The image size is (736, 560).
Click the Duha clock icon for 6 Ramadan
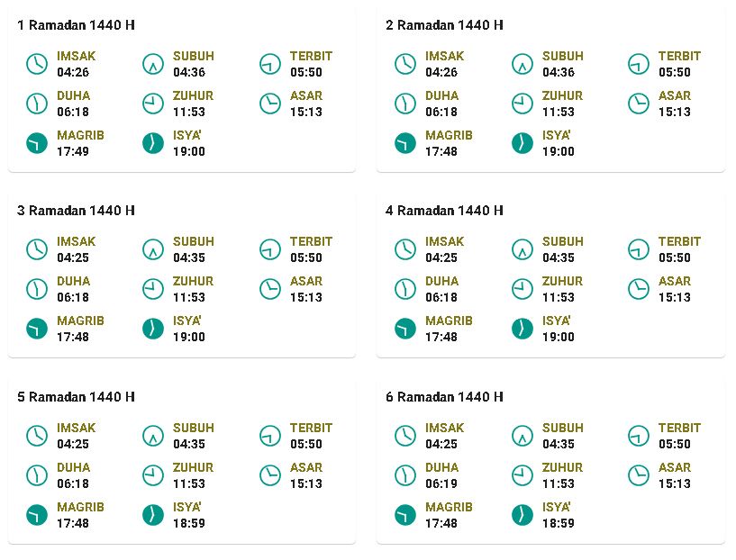[x=405, y=475]
